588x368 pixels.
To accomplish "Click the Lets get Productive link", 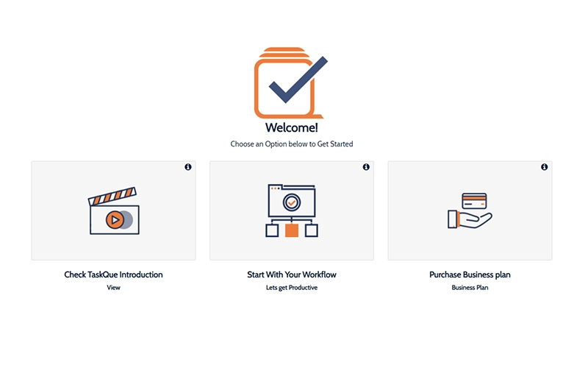I will [x=292, y=288].
